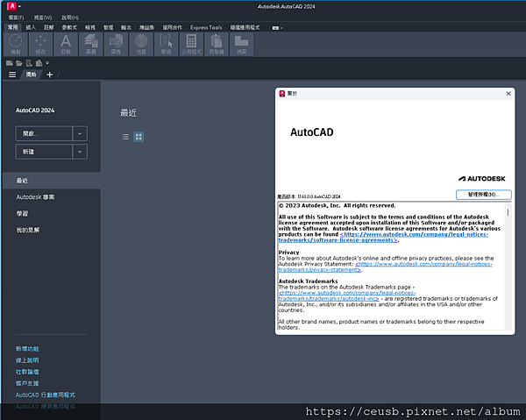Open the 新增功能 link
526x420 pixels.
pos(27,349)
